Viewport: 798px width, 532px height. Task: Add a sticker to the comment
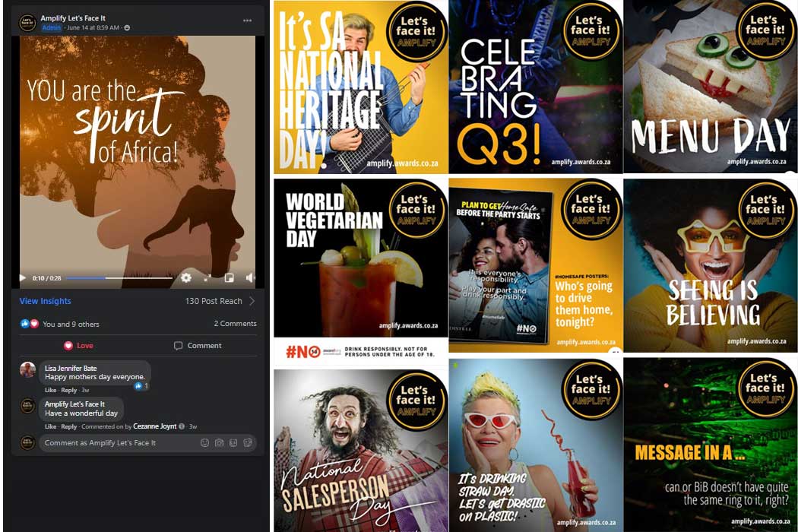click(x=247, y=443)
